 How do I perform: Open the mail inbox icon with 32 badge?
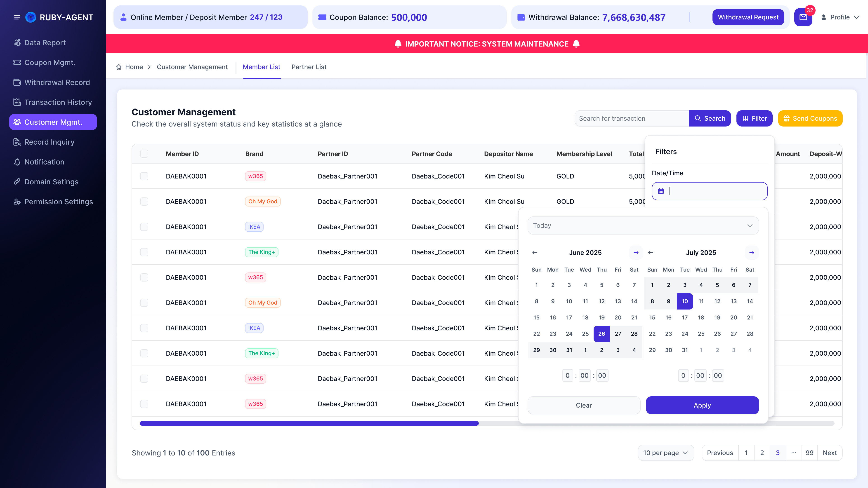point(803,17)
